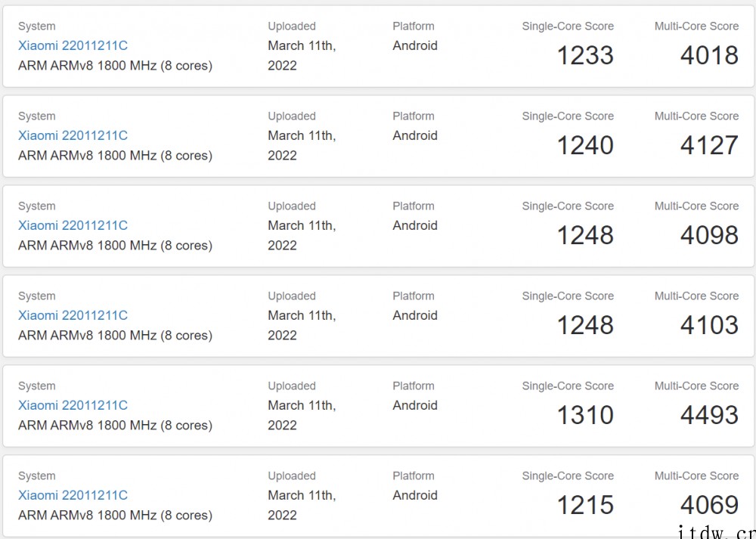
Task: Click the single-core score 1233
Action: coord(585,55)
